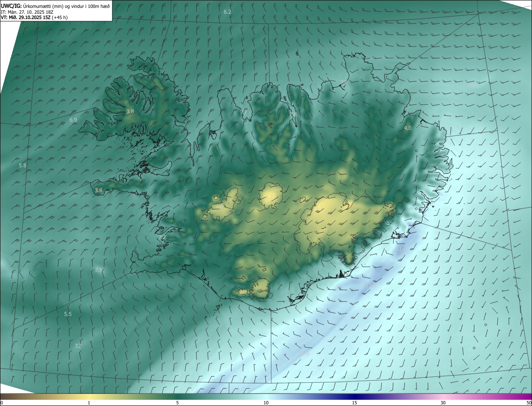Click the 6.9 value off the west coast

point(73,120)
